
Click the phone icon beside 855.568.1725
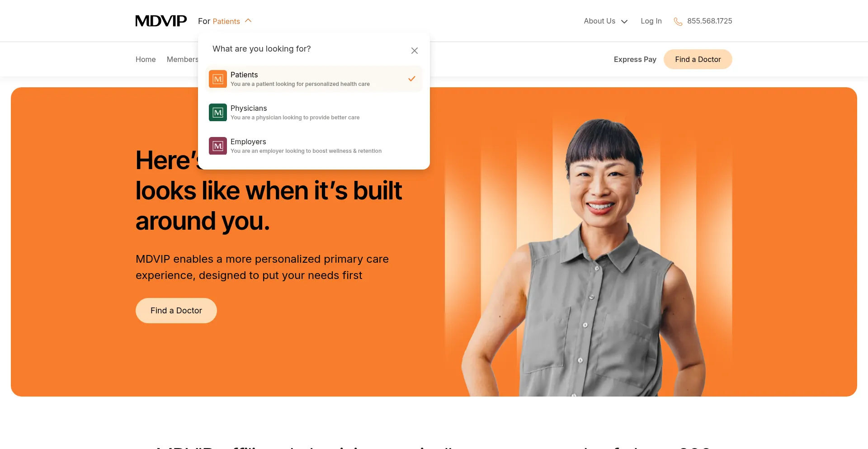(x=678, y=21)
